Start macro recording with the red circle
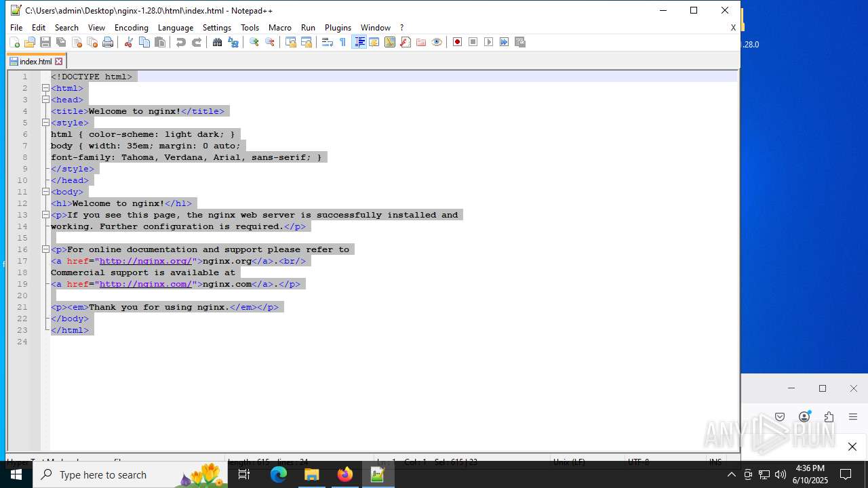The image size is (868, 488). pyautogui.click(x=457, y=42)
